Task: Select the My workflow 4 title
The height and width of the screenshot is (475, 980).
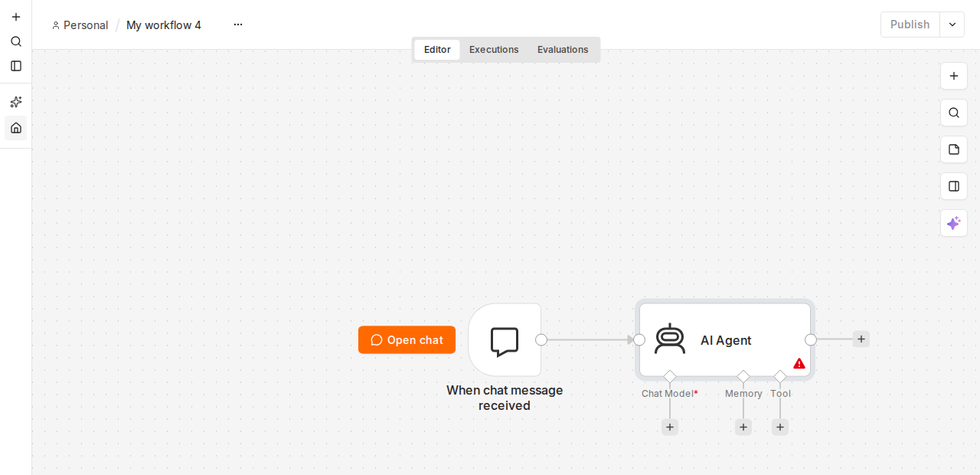Action: pyautogui.click(x=164, y=25)
